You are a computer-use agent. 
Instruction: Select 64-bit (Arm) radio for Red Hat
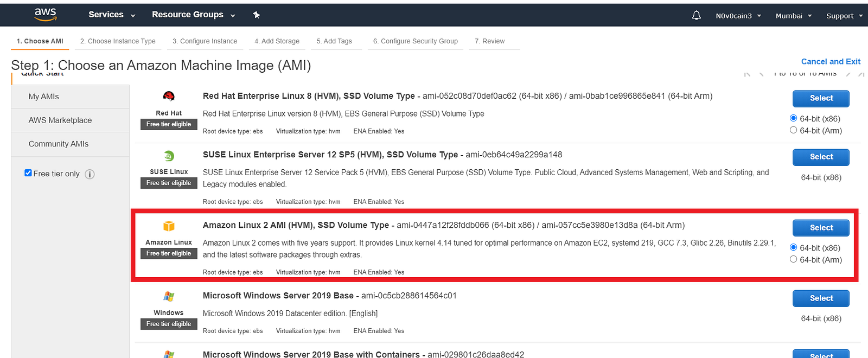[x=794, y=130]
